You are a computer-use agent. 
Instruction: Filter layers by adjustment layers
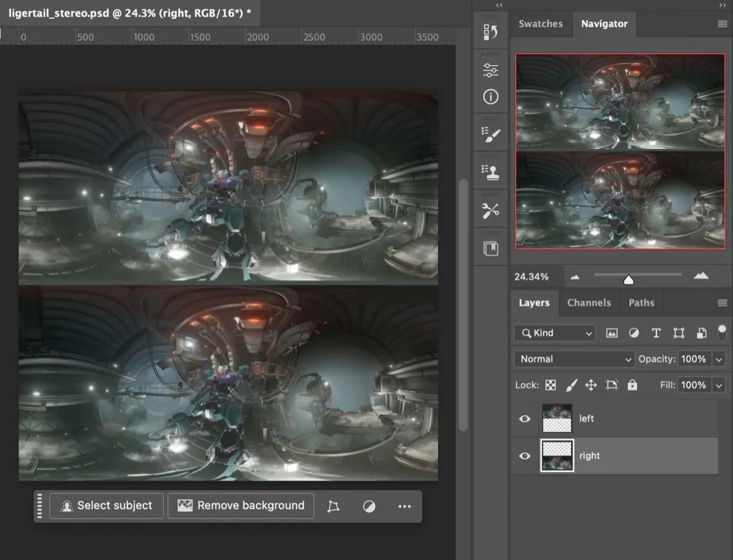[x=634, y=333]
